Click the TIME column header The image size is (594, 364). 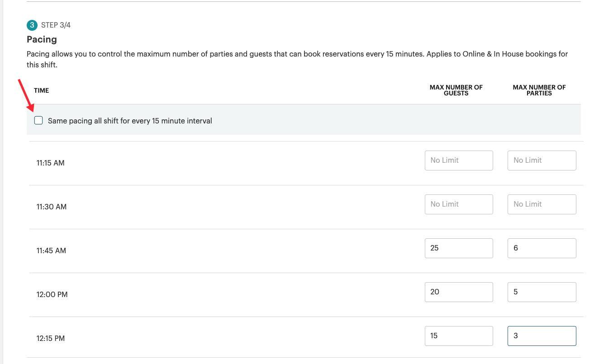(41, 90)
